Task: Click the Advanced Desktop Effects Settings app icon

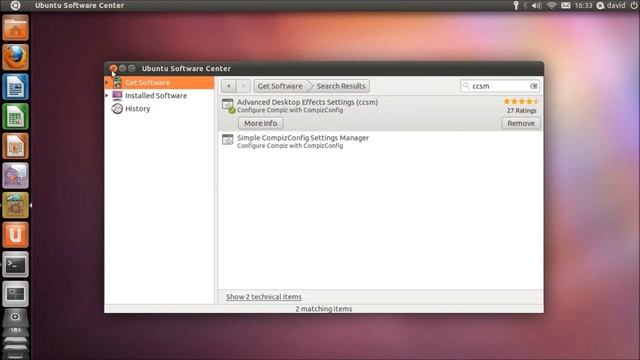Action: click(x=228, y=105)
